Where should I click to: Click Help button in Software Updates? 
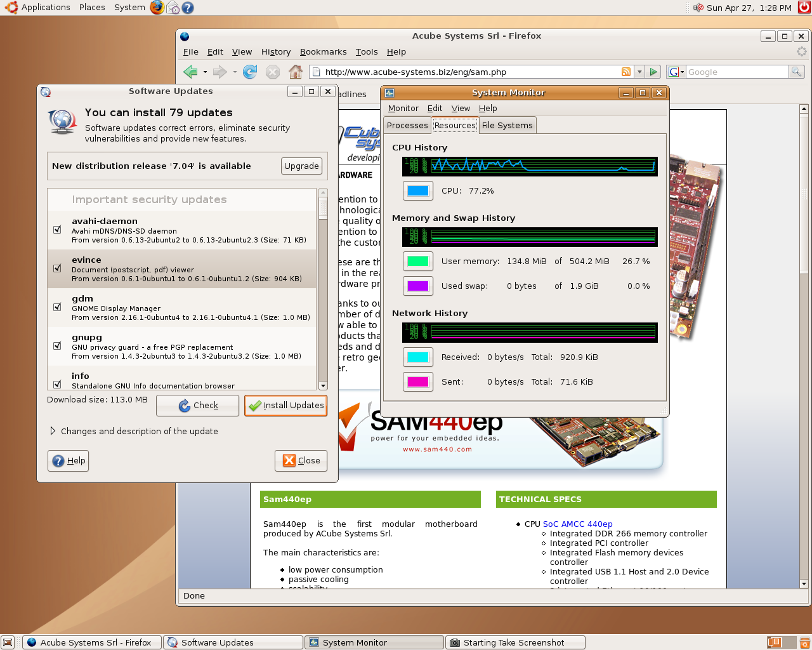pos(68,461)
